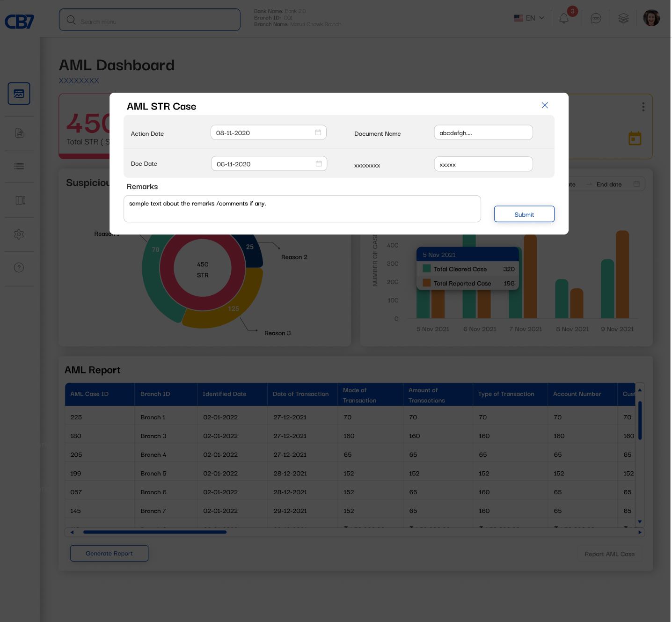Click the XXXXXXXX link under AML Dashboard
This screenshot has height=622, width=672.
[x=79, y=80]
